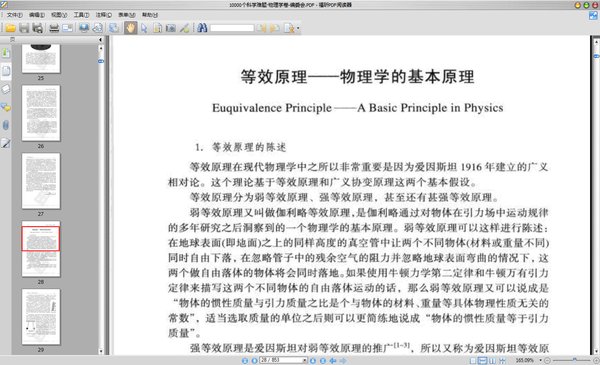Go to the previous page button
Image resolution: width=600 pixels, height=365 pixels.
tap(254, 360)
